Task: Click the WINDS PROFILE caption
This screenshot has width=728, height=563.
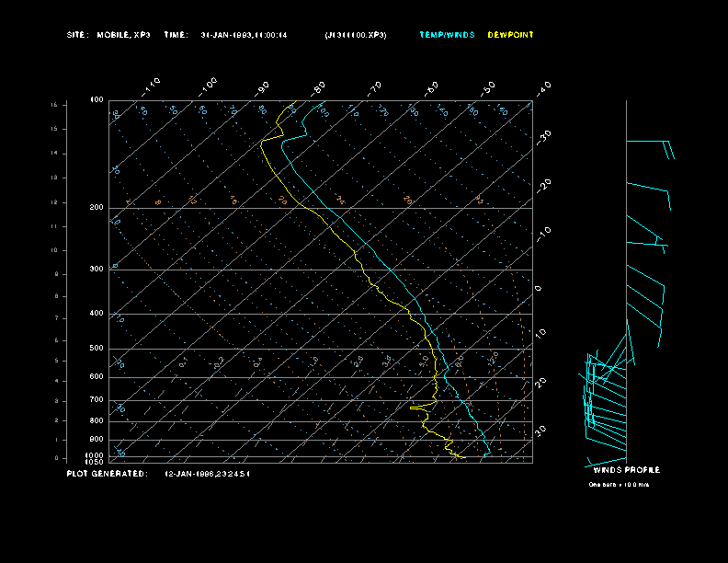Action: tap(627, 470)
